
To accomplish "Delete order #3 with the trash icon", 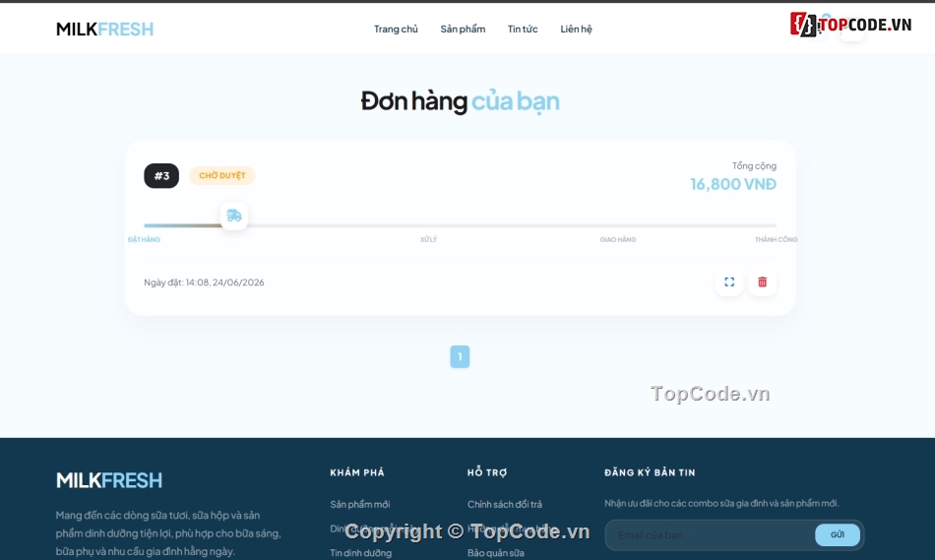I will (x=762, y=282).
